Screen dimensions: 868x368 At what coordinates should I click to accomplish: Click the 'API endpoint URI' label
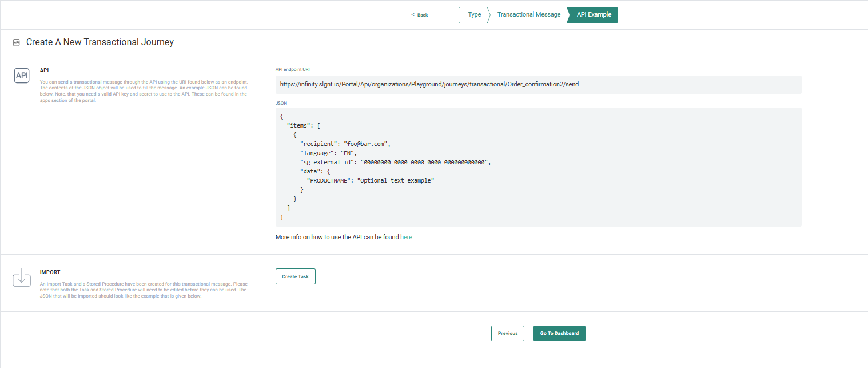click(x=292, y=69)
